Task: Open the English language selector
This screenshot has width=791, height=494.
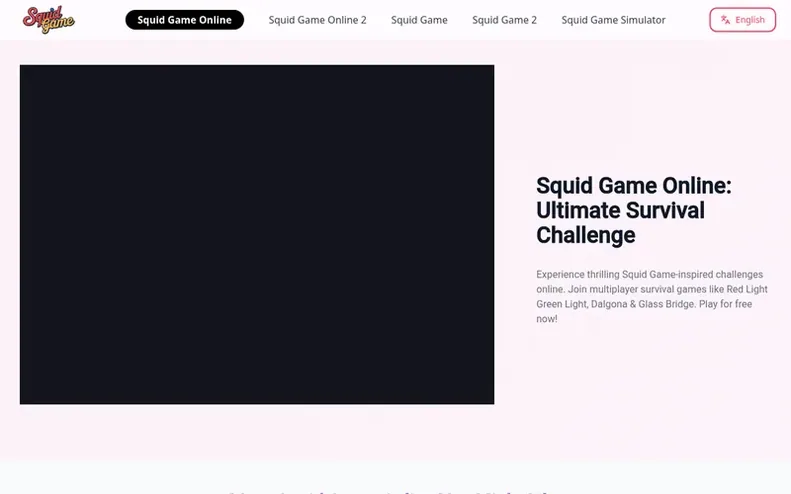Action: (743, 20)
